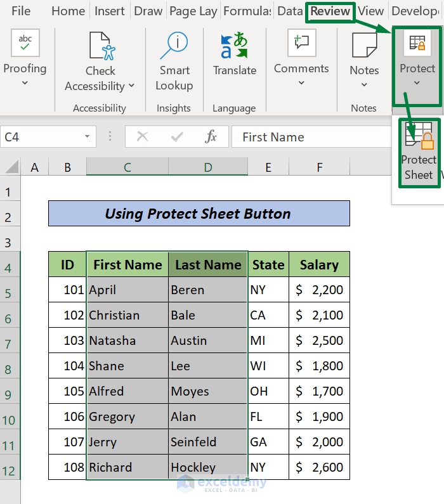The width and height of the screenshot is (444, 504).
Task: Click the formula bar with First Name
Action: pyautogui.click(x=311, y=137)
